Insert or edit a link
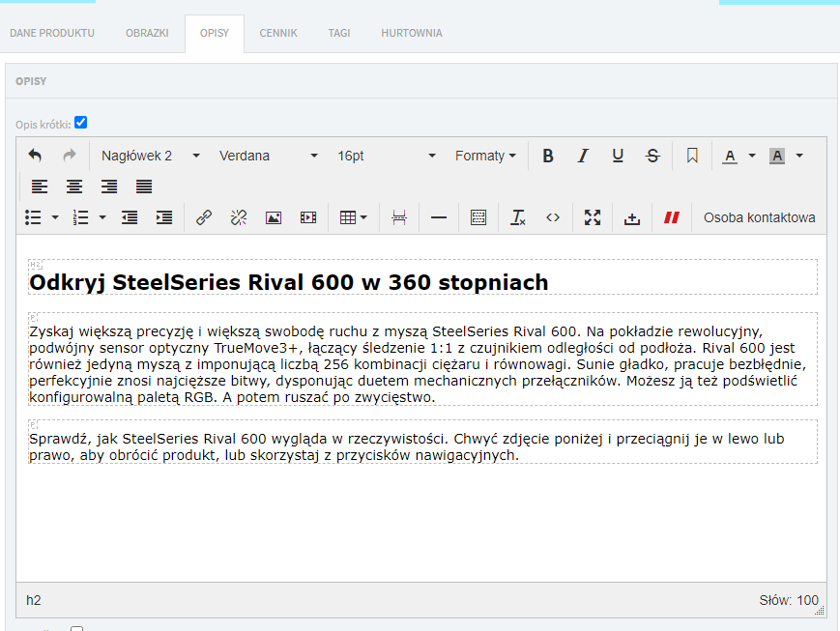The height and width of the screenshot is (631, 840). [x=204, y=217]
